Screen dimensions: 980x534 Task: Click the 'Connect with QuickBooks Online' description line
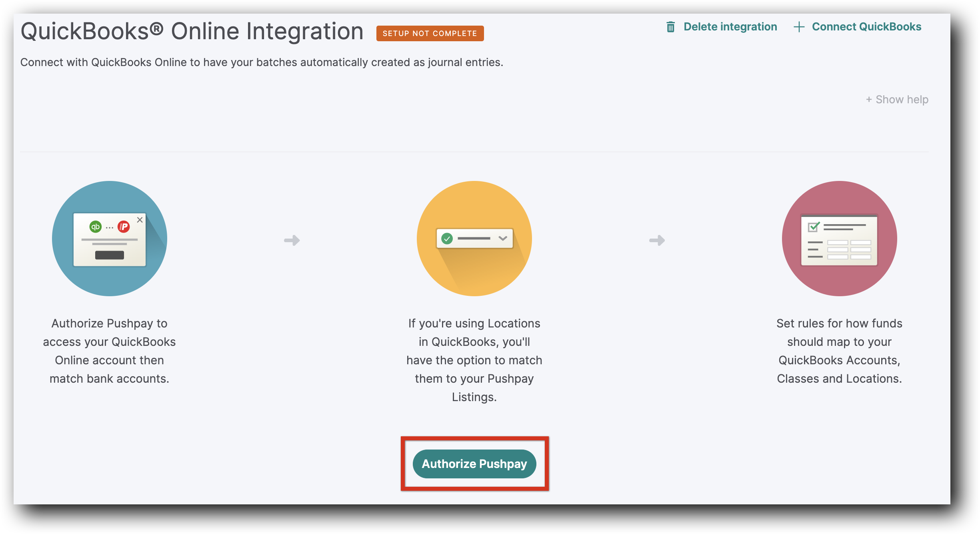pyautogui.click(x=262, y=62)
